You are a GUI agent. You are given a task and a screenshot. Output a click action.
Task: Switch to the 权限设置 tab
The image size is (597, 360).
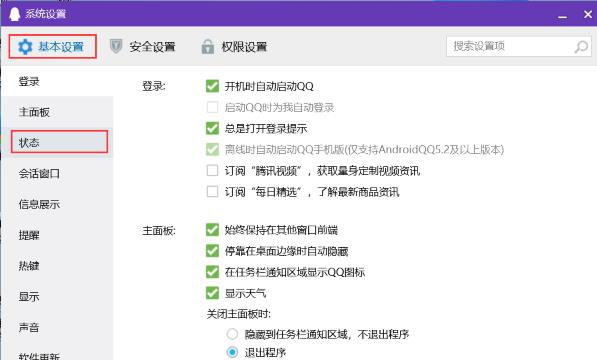click(234, 46)
